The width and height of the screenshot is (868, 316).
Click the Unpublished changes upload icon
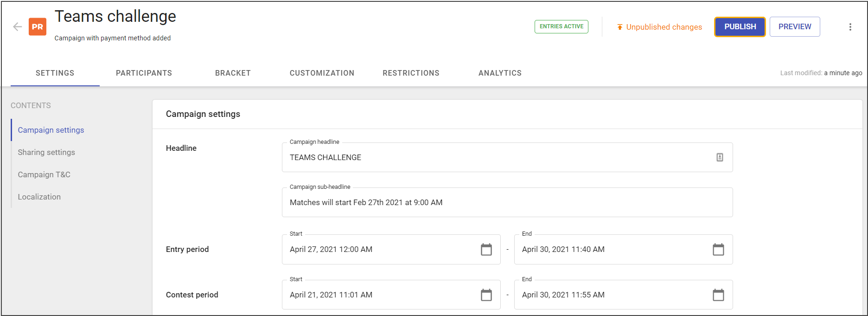coord(620,27)
